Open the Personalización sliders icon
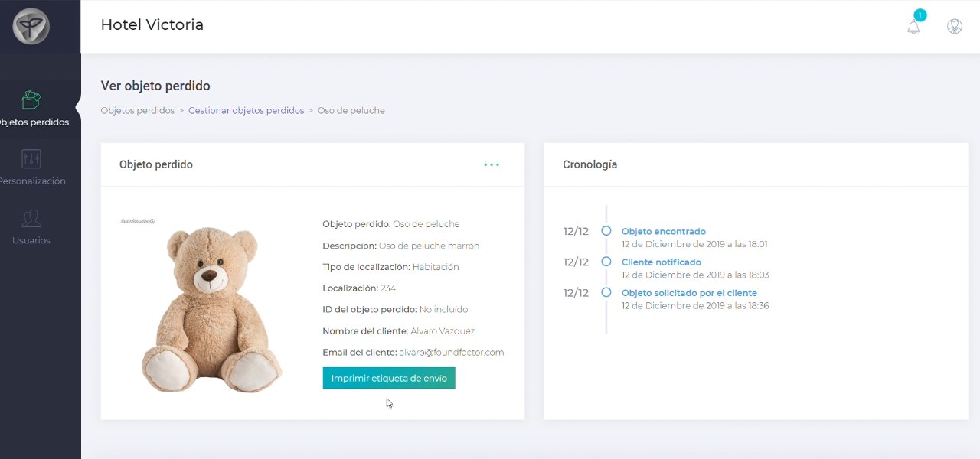Image resolution: width=980 pixels, height=459 pixels. [x=31, y=159]
